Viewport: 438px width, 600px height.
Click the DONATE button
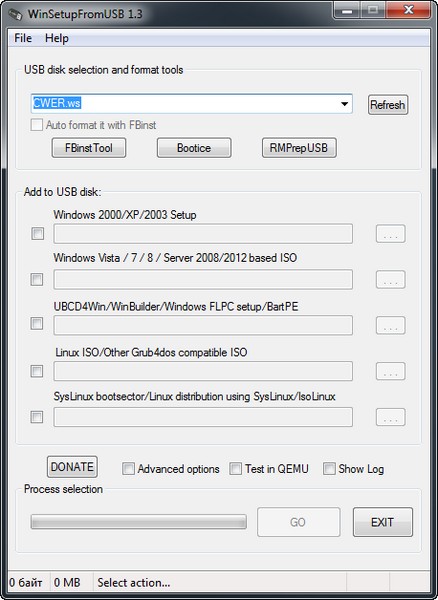coord(72,467)
